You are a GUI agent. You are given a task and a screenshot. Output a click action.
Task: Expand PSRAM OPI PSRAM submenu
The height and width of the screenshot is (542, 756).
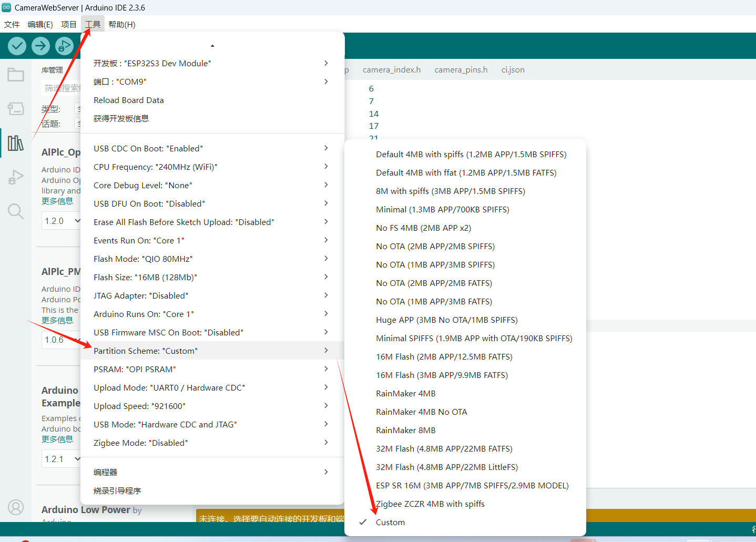[212, 369]
